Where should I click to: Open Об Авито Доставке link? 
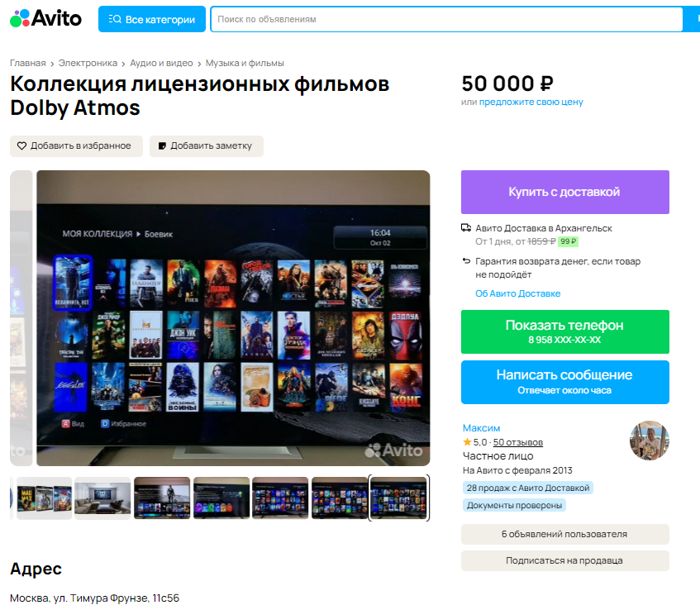tap(517, 293)
